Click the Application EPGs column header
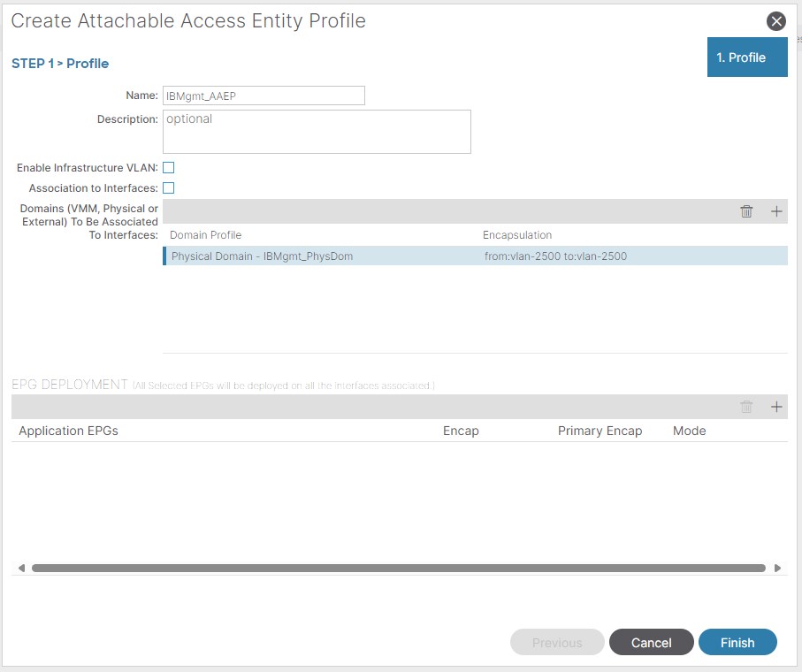Screen dimensions: 802x672 (68, 431)
